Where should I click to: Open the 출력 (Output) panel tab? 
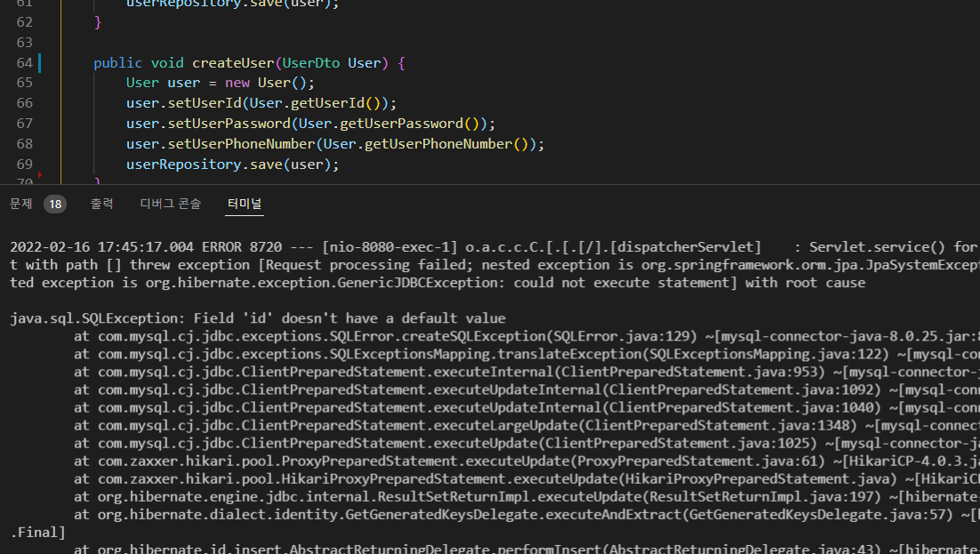101,203
